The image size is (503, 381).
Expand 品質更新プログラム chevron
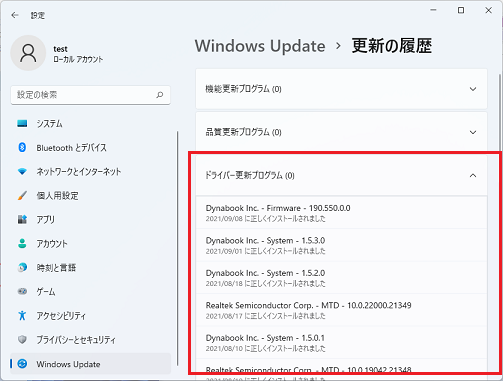pyautogui.click(x=473, y=132)
